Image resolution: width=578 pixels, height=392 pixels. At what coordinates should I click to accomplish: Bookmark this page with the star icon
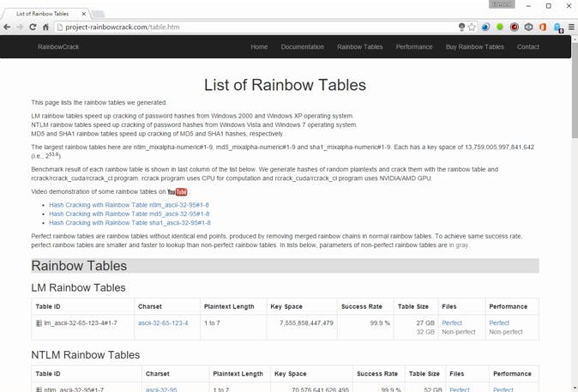click(472, 27)
